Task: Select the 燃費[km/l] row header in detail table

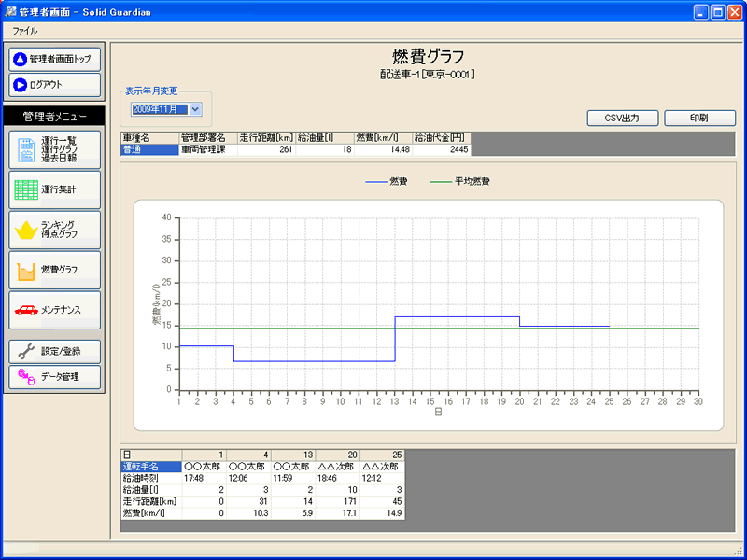Action: (x=151, y=513)
